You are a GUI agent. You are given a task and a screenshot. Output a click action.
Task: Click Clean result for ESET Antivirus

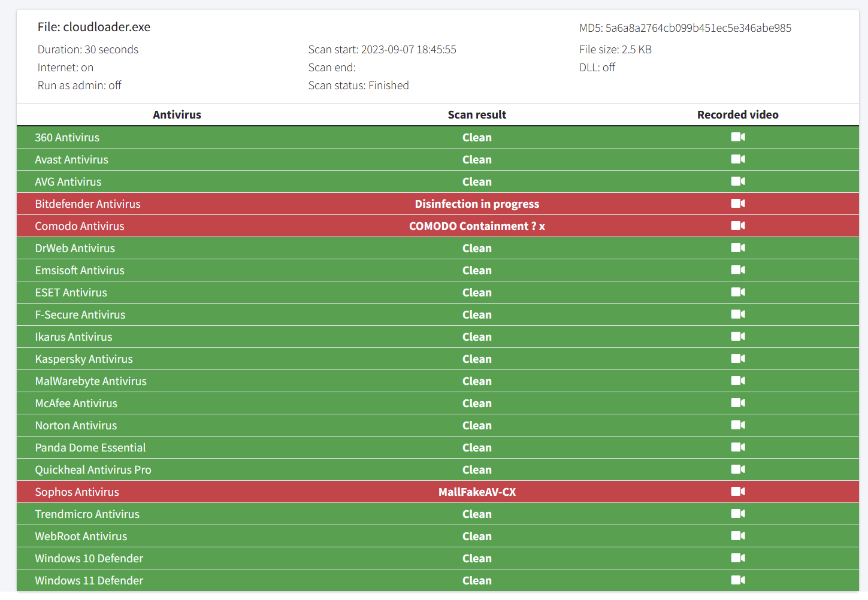477,292
